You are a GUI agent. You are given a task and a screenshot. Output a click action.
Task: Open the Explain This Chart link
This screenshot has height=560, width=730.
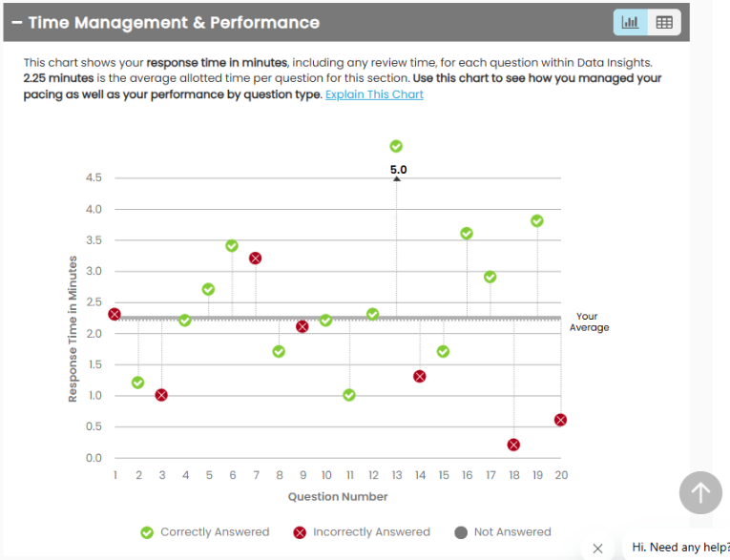click(x=374, y=94)
